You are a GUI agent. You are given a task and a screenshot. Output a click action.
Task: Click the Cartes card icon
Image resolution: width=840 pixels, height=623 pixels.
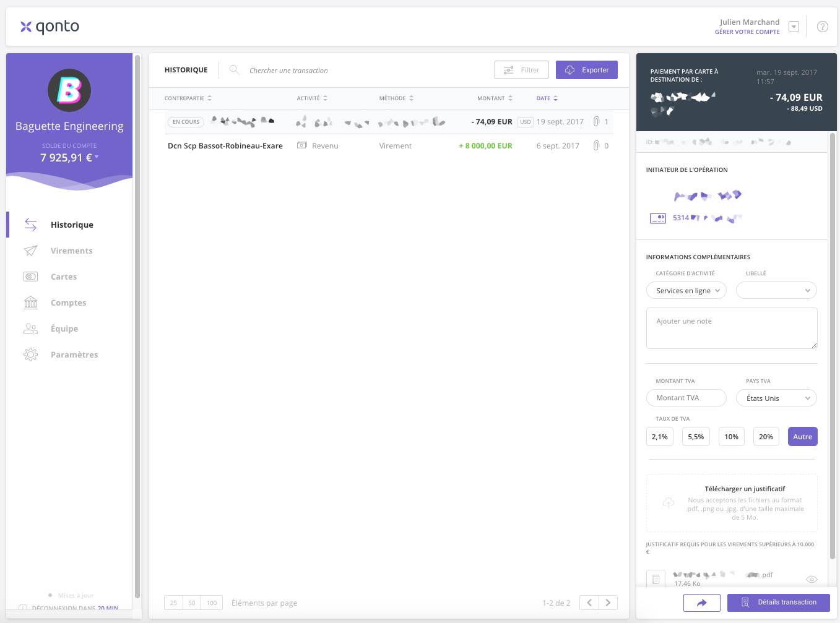coord(30,277)
